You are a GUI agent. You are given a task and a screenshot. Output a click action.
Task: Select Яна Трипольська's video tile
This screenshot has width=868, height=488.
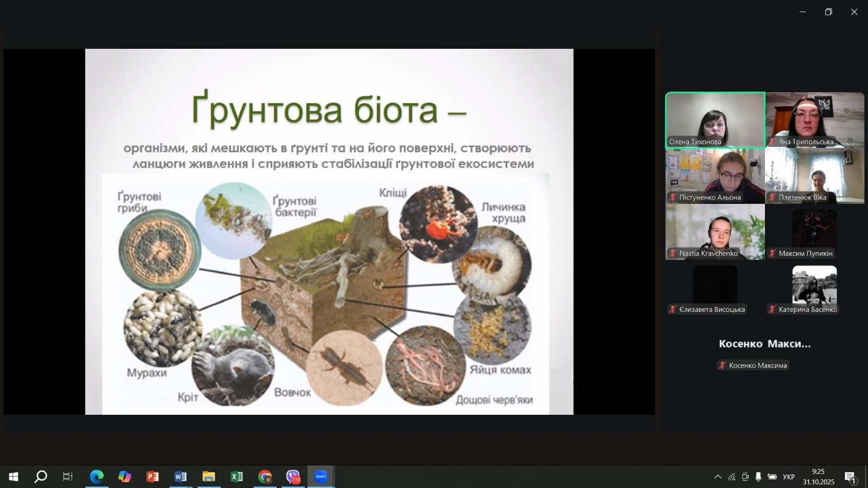pyautogui.click(x=815, y=120)
